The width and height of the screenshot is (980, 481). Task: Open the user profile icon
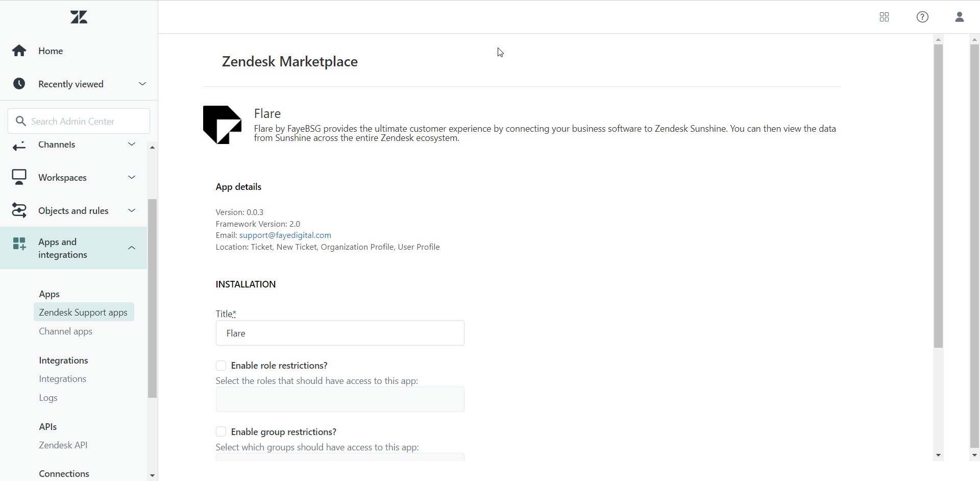coord(959,17)
